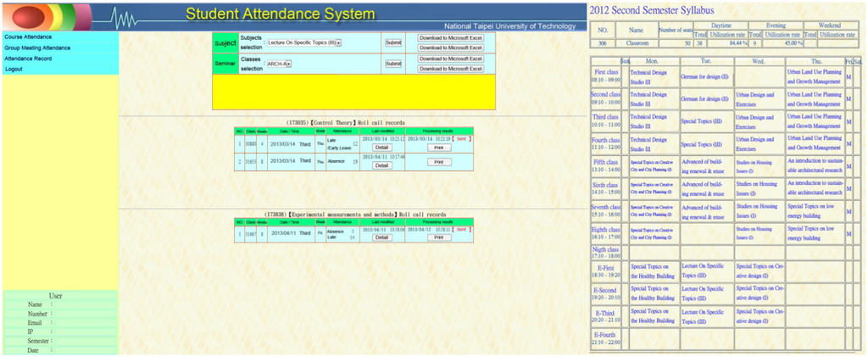Go to Group Meeting Attendance
The width and height of the screenshot is (868, 357).
coord(37,48)
